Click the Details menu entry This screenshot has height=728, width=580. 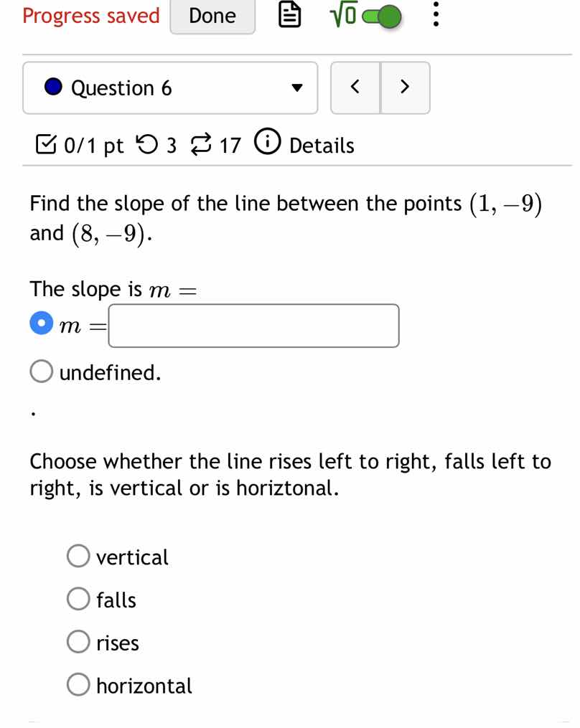coord(320,146)
